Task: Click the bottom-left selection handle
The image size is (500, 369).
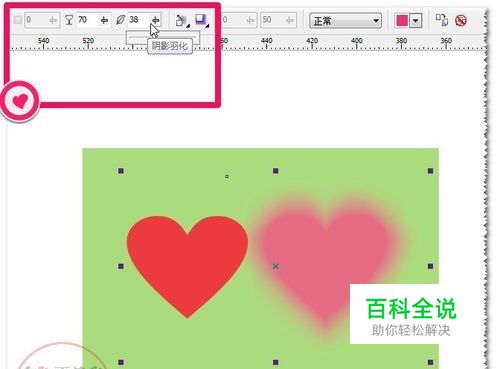Action: pos(121,362)
